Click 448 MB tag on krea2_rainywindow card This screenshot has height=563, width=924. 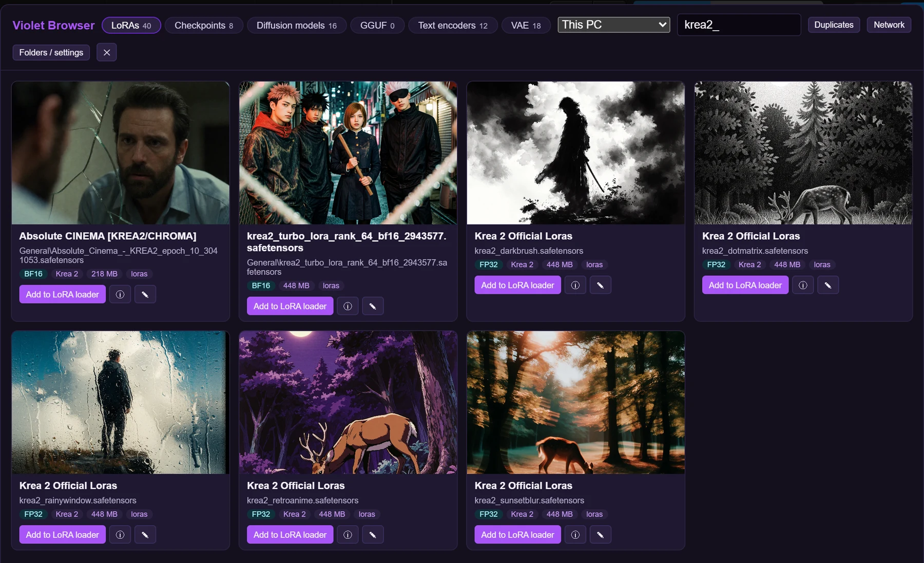104,514
